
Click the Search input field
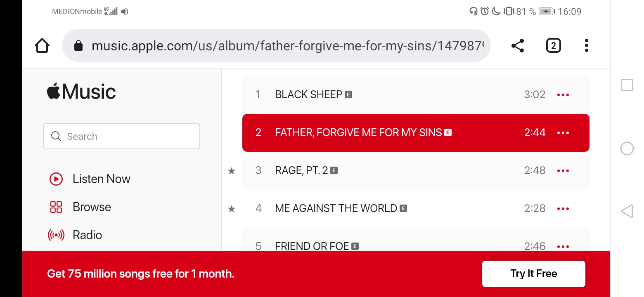(x=121, y=136)
